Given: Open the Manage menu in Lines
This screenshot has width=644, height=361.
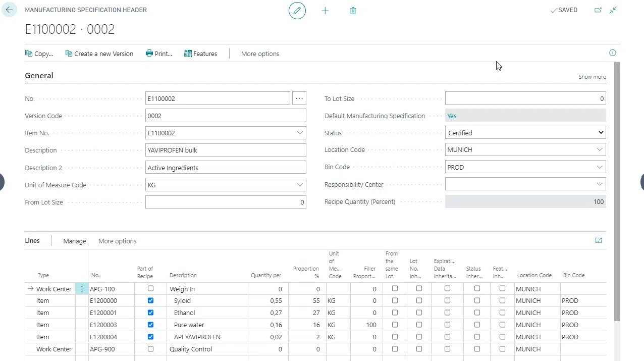Looking at the screenshot, I should [74, 241].
